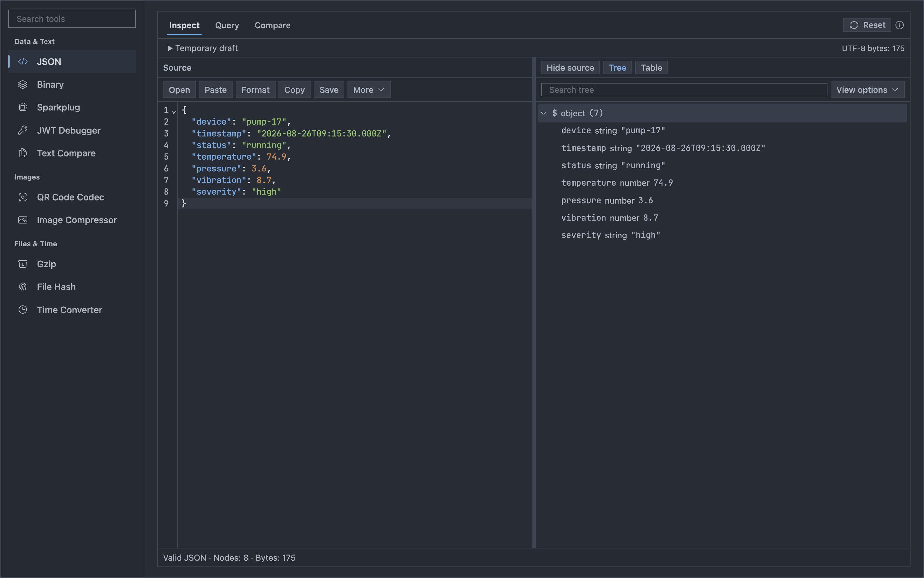The image size is (924, 578).
Task: Select the status string "running" tree row
Action: [723, 165]
